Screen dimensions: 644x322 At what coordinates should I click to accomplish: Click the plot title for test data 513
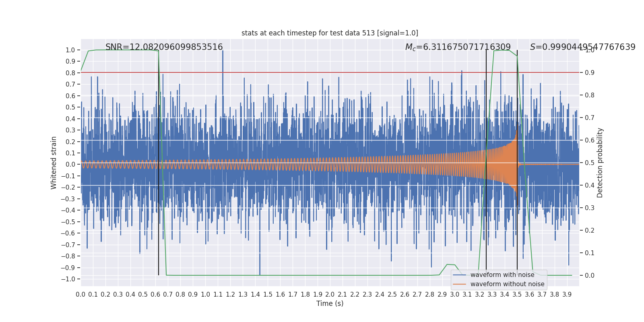pos(330,33)
